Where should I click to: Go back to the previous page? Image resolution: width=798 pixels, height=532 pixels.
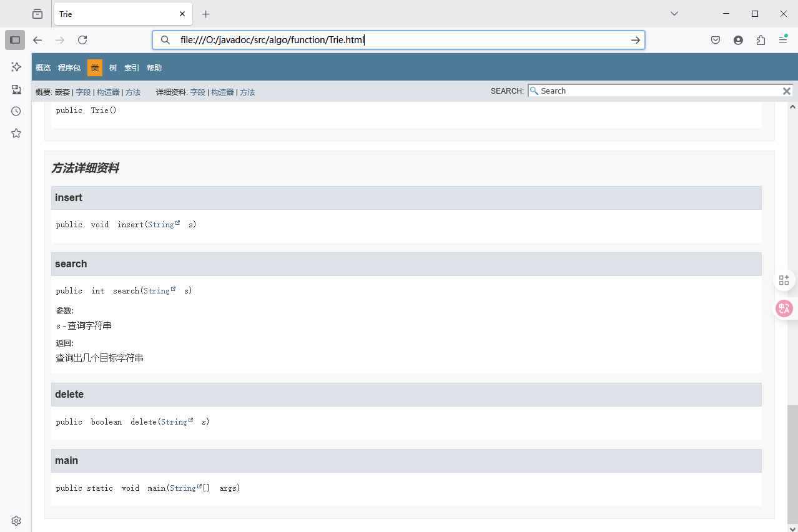(37, 40)
